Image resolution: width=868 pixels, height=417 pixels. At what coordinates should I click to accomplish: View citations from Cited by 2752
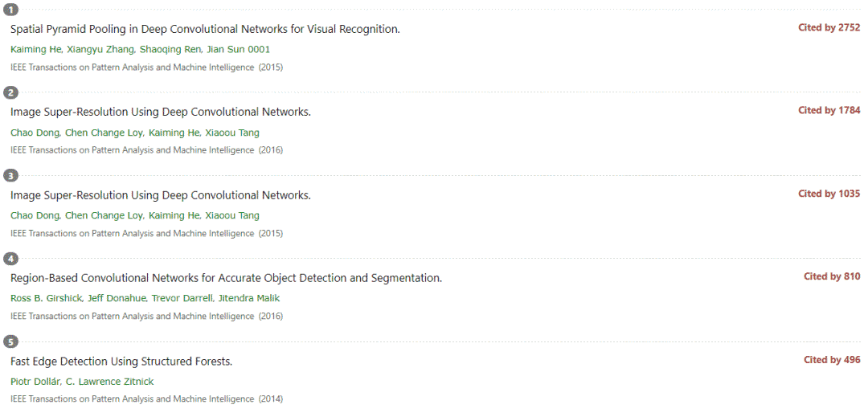[x=829, y=27]
